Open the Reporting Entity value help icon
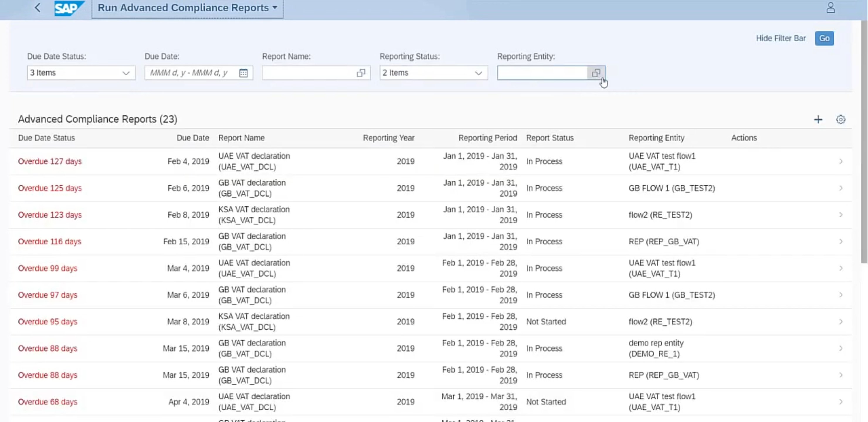868x422 pixels. point(596,73)
